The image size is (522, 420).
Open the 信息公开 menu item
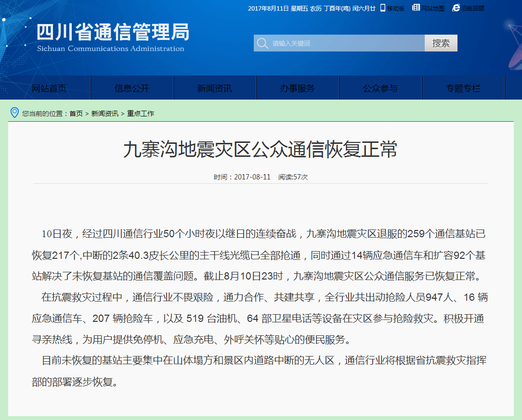coord(132,88)
